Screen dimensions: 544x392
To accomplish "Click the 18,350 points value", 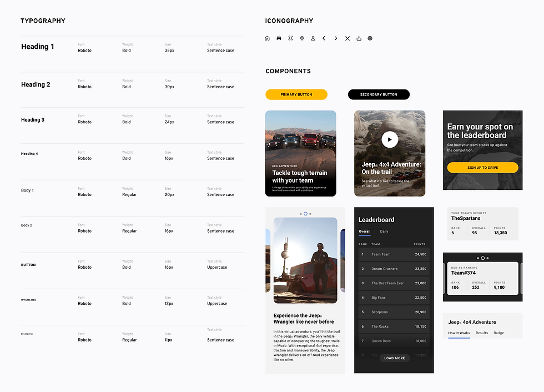I will pos(500,233).
